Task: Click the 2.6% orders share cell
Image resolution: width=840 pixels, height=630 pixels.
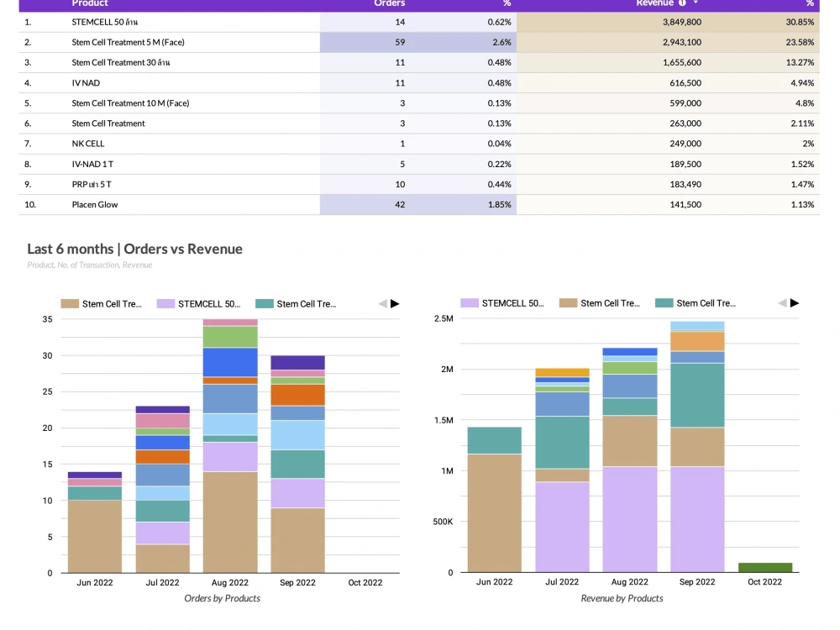Action: [x=502, y=42]
